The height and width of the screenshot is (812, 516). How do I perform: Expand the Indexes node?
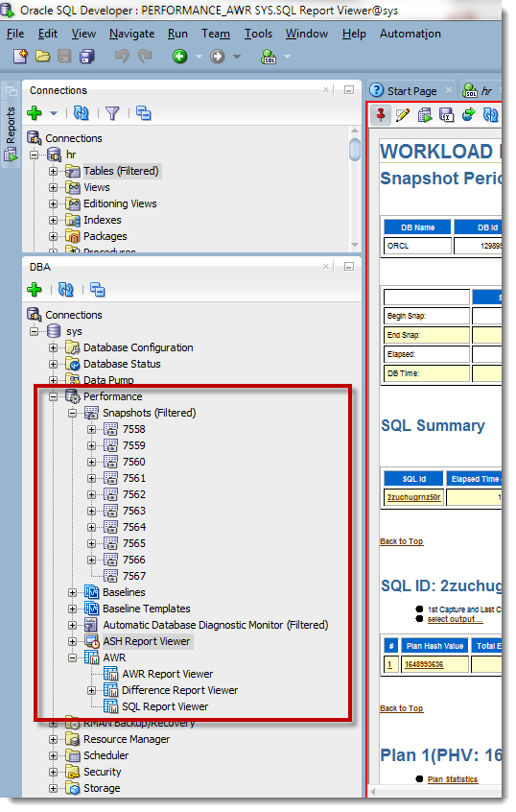coord(54,220)
